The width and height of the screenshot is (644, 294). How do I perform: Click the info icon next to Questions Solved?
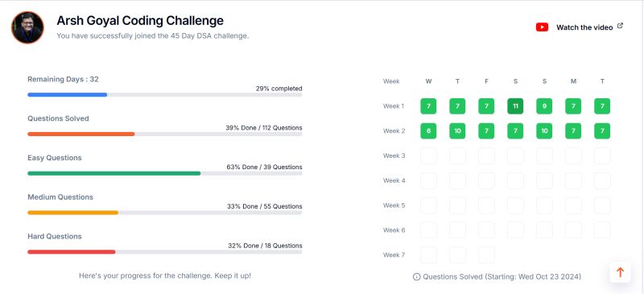[416, 277]
